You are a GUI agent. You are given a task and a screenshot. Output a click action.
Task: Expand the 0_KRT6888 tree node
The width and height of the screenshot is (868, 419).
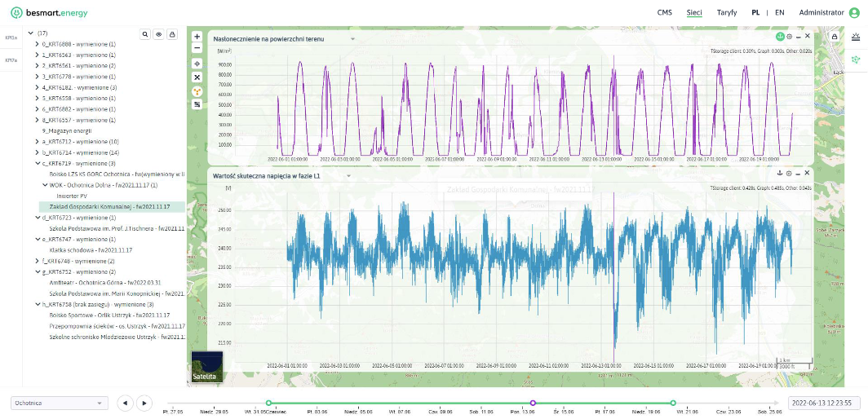tap(37, 44)
